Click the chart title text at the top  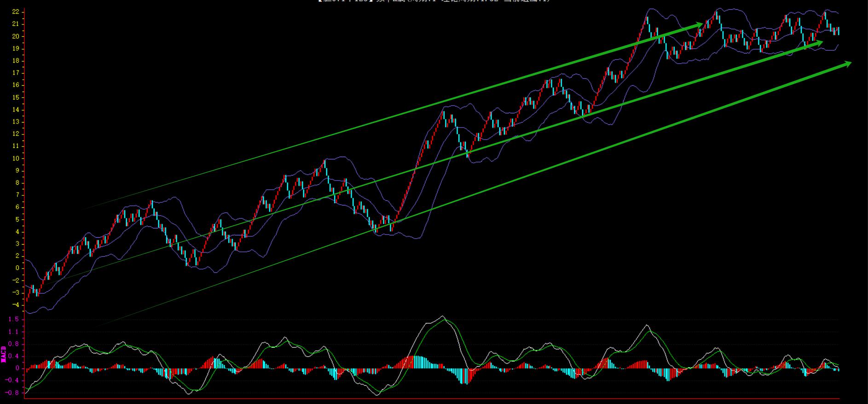[x=434, y=1]
